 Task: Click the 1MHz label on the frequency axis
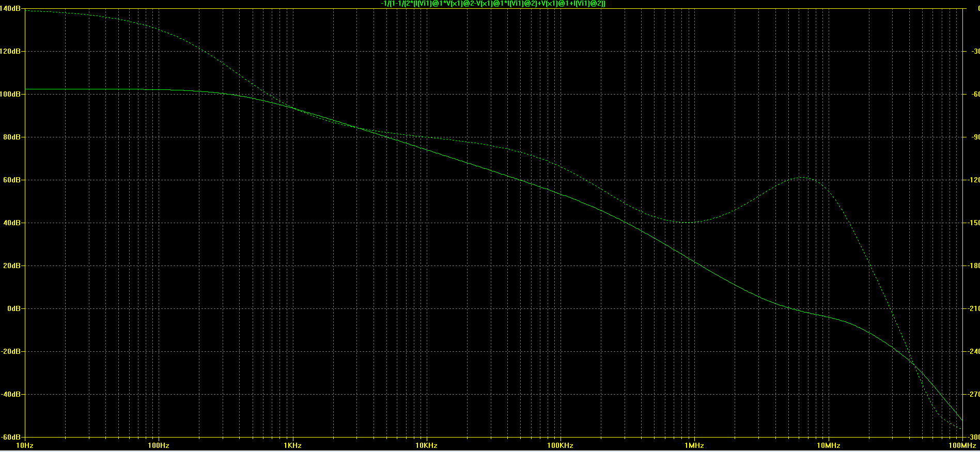pyautogui.click(x=694, y=445)
